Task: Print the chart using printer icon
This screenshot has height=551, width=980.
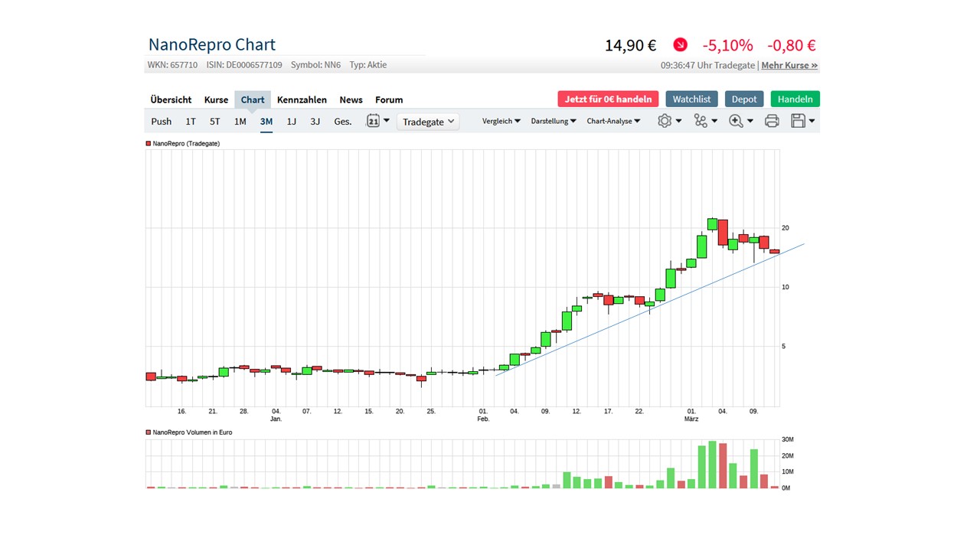Action: 772,121
